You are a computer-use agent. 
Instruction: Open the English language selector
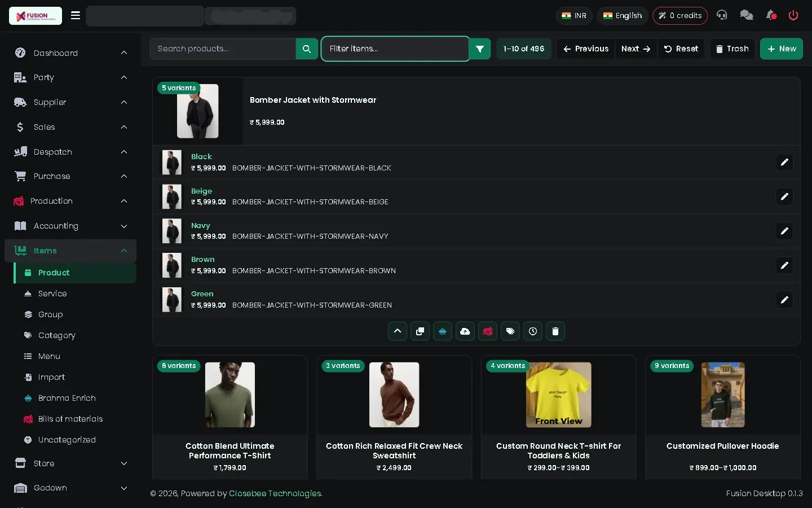point(623,16)
